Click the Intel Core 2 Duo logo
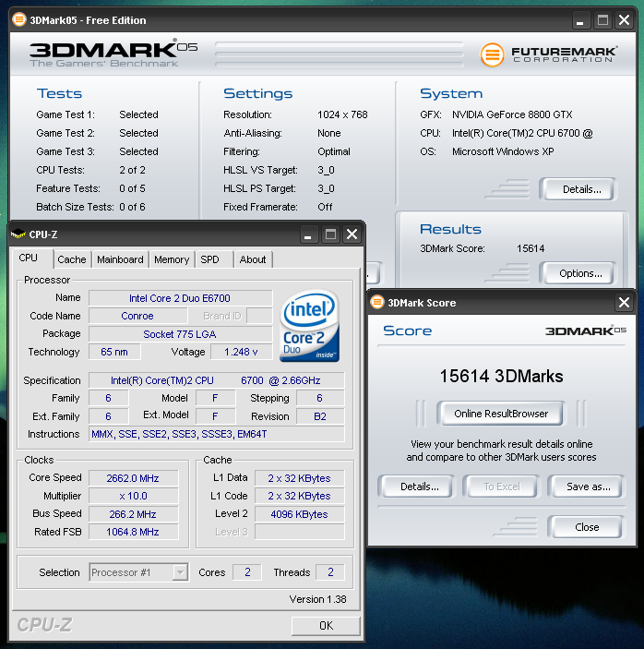644x649 pixels. pos(309,326)
